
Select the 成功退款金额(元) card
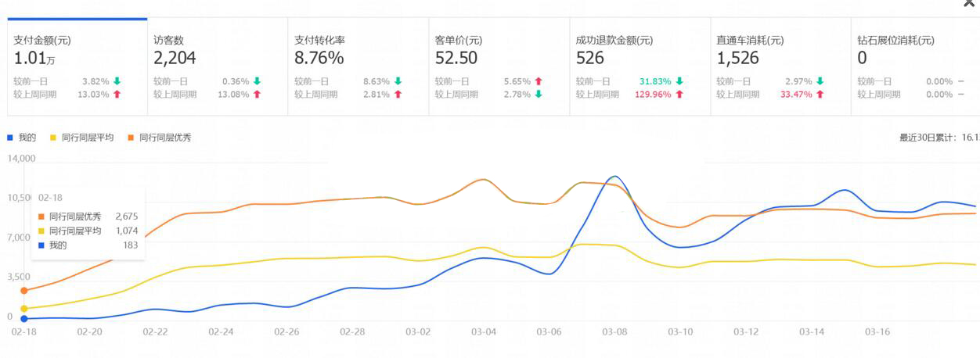coord(640,66)
